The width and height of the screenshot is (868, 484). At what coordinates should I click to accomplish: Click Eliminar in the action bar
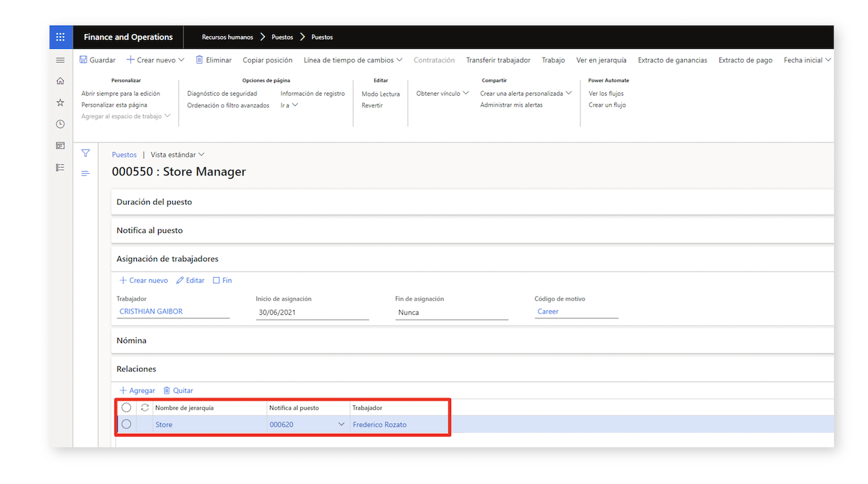[x=214, y=60]
